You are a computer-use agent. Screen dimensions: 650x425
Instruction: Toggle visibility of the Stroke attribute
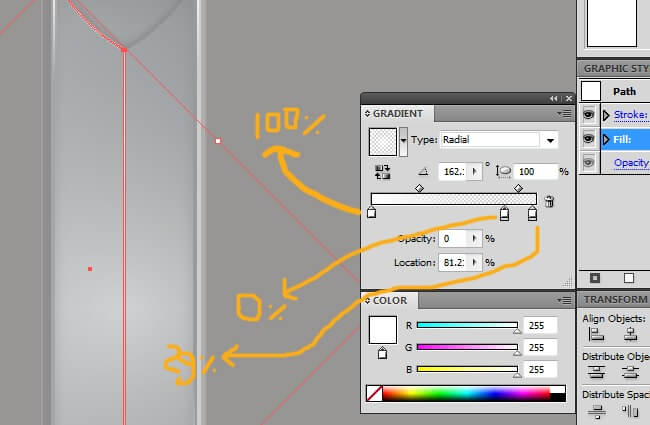(x=589, y=115)
